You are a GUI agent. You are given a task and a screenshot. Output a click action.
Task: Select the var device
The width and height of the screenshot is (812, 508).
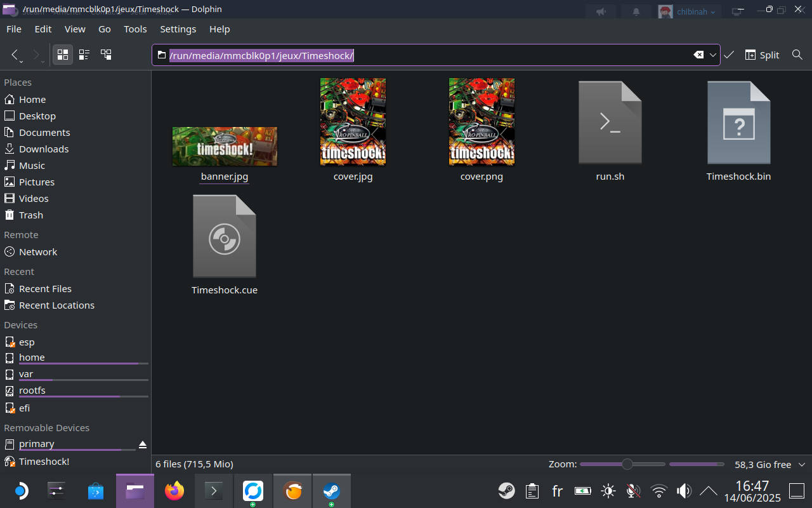[75, 375]
